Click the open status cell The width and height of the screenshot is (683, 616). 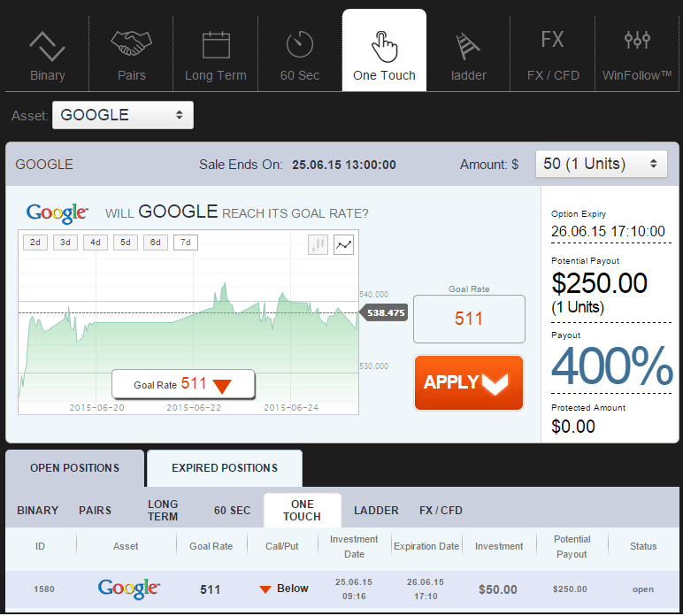(x=643, y=589)
